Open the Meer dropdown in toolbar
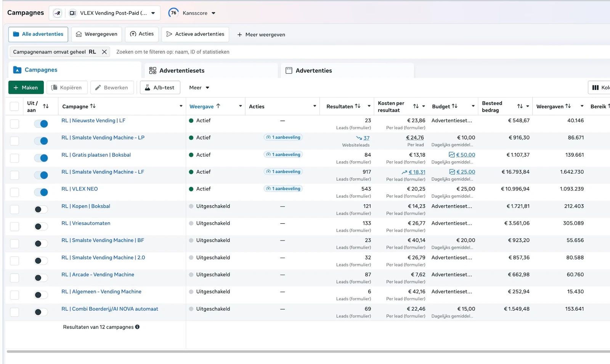610x364 pixels. [199, 87]
